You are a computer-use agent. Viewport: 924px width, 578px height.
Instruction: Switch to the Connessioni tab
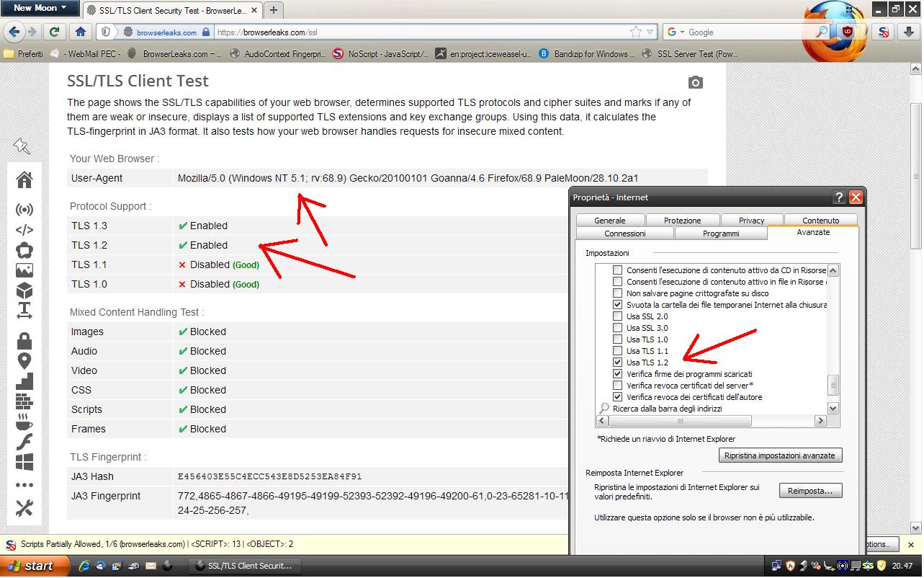coord(625,234)
